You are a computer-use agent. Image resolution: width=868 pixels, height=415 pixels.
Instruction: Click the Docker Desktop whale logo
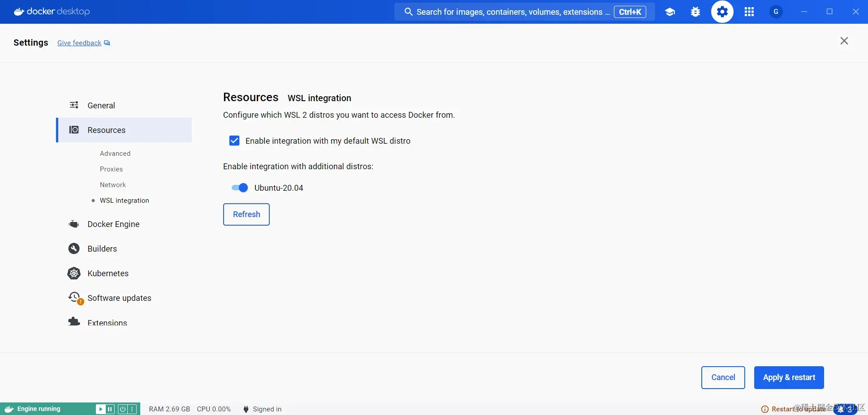[x=19, y=12]
